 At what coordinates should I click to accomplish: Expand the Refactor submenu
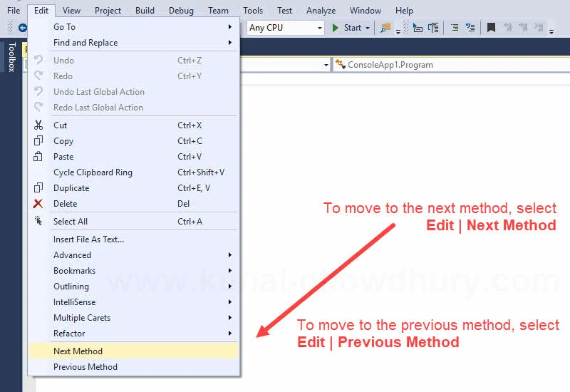(133, 333)
